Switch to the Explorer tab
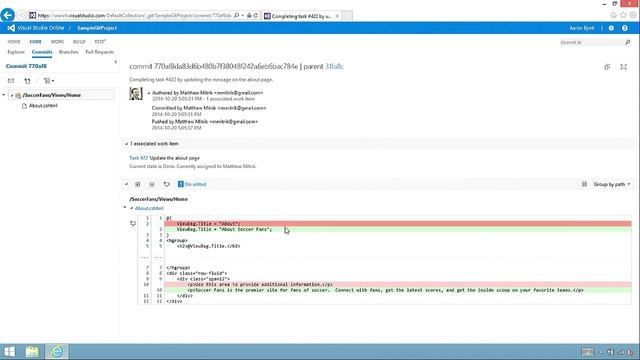 (x=16, y=52)
